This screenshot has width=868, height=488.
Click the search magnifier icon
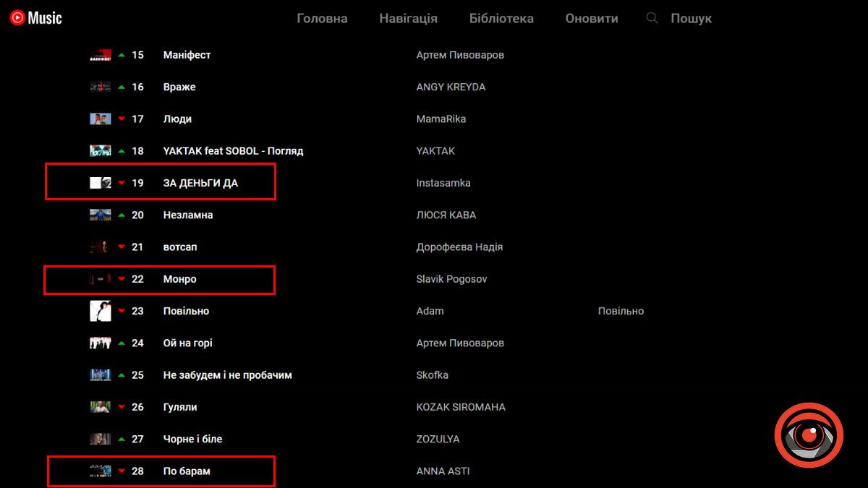click(652, 18)
